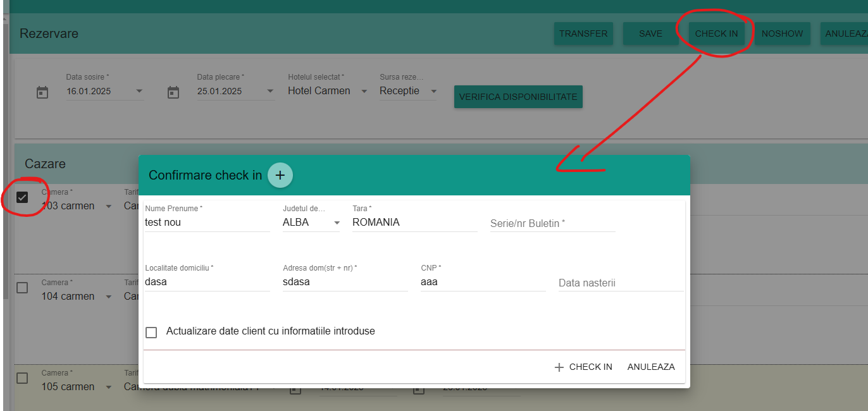
Task: Cancel dialog with ANULEAZA button
Action: pyautogui.click(x=651, y=367)
